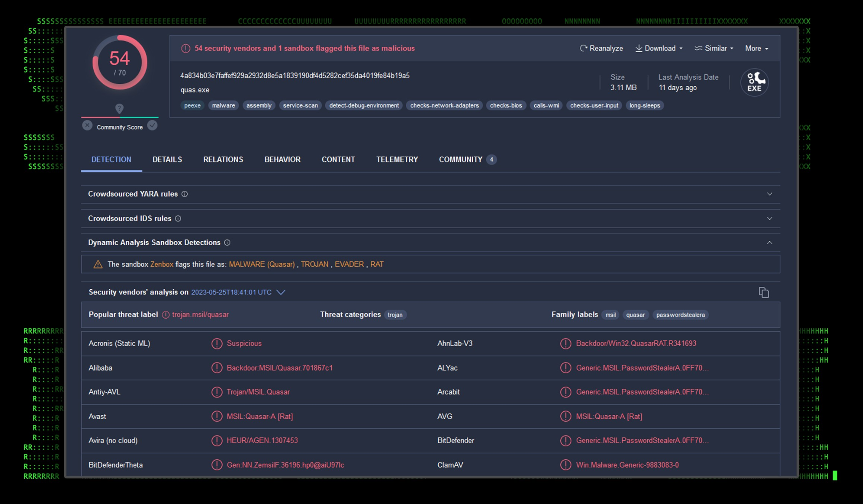
Task: Switch to the BEHAVIOR tab
Action: click(282, 160)
